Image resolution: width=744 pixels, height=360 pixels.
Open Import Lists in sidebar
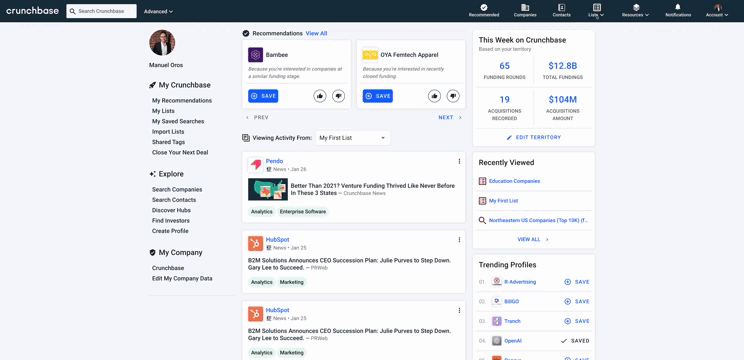click(168, 132)
